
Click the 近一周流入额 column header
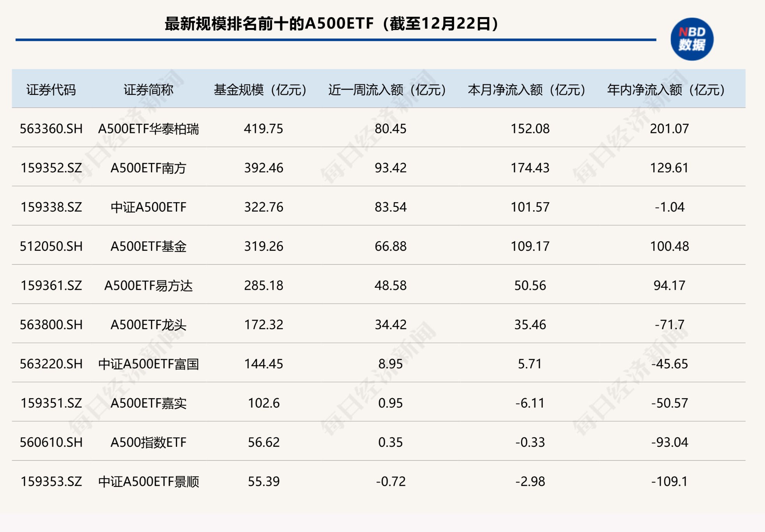[x=387, y=90]
